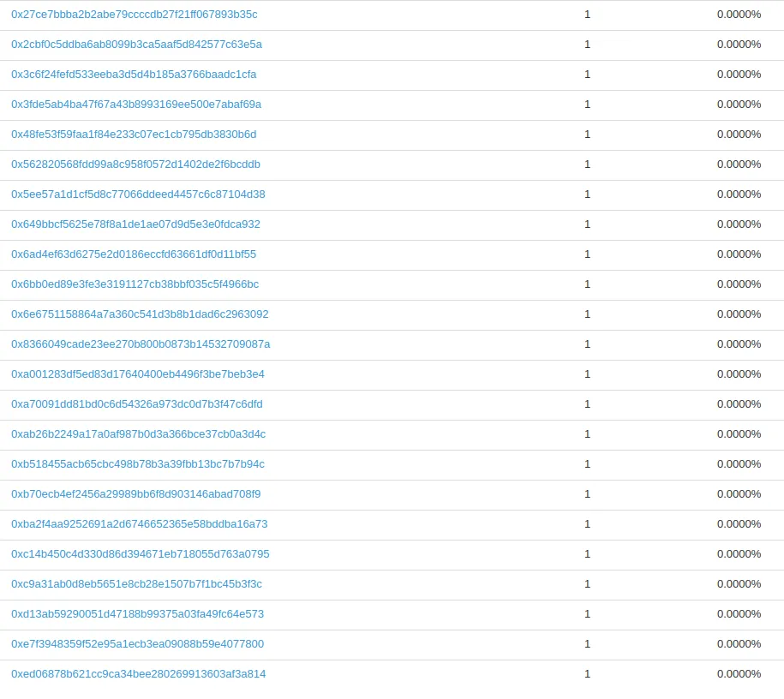
Task: Open address 0x6e6751158864a7a360c541d3b8b1dad6c2963092
Action: pos(140,314)
